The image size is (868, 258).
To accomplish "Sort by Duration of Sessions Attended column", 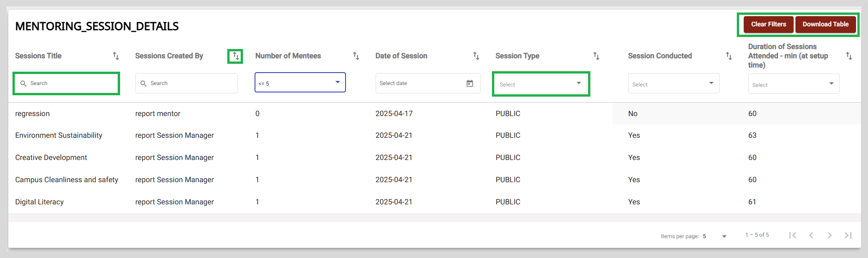I will pos(849,56).
